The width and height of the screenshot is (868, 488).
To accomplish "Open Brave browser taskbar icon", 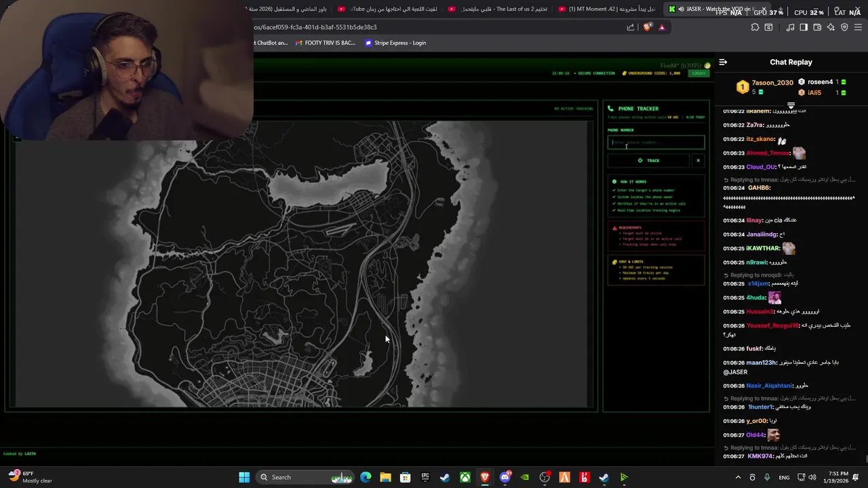I will [485, 477].
